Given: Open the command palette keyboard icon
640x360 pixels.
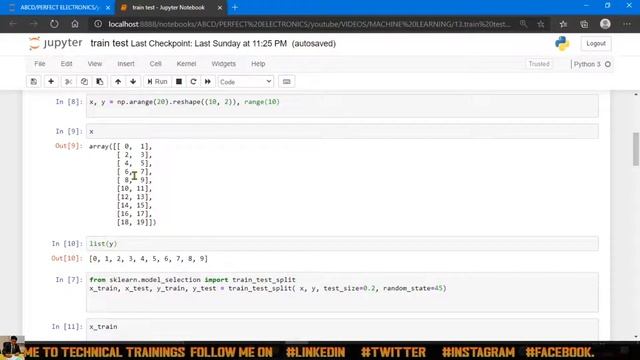Looking at the screenshot, I should [x=287, y=82].
